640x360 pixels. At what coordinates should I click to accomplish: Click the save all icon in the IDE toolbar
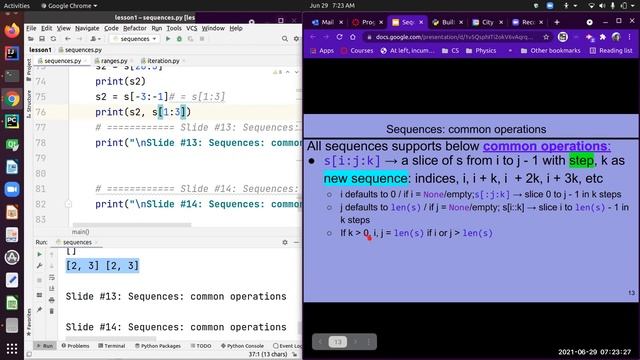[42, 39]
